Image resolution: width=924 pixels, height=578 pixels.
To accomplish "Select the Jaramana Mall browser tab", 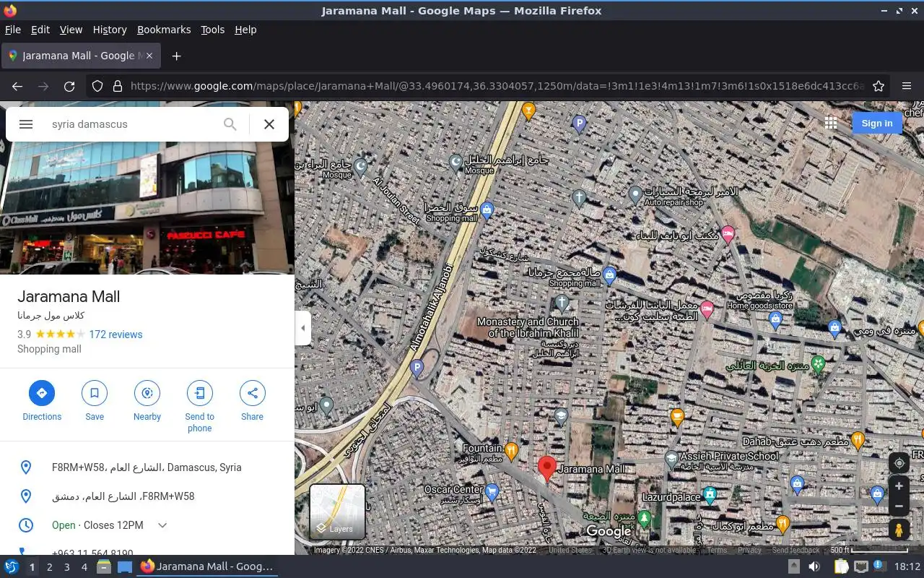I will (82, 56).
